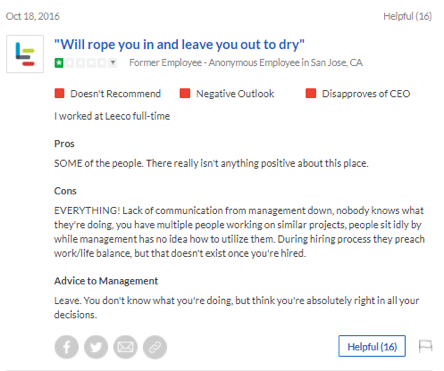Expand the star rating details dropdown arrow
444x371 pixels.
(113, 63)
